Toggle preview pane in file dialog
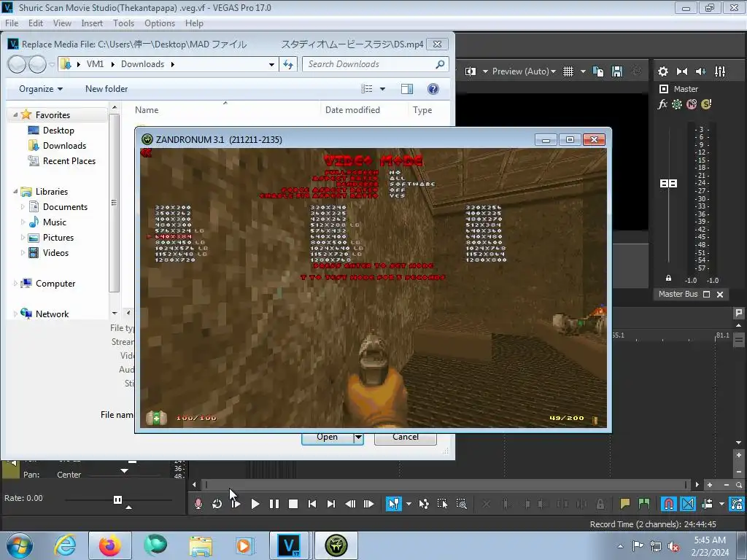Viewport: 747px width, 560px height. tap(407, 89)
